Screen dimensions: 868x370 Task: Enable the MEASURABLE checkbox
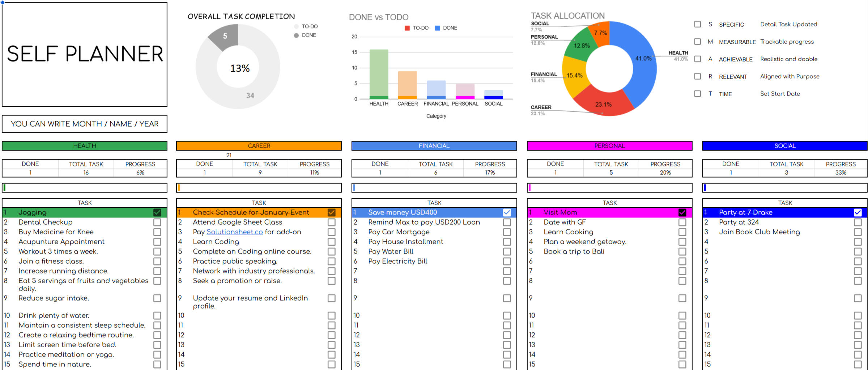tap(697, 42)
